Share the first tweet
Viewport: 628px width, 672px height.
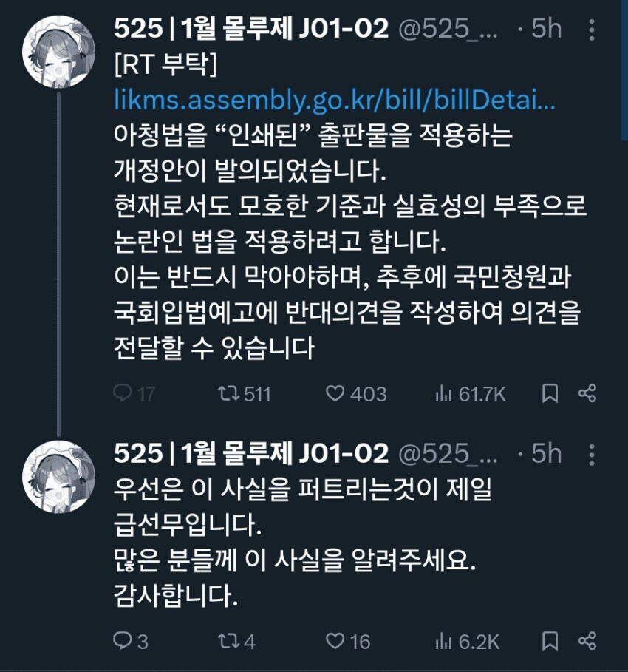587,393
